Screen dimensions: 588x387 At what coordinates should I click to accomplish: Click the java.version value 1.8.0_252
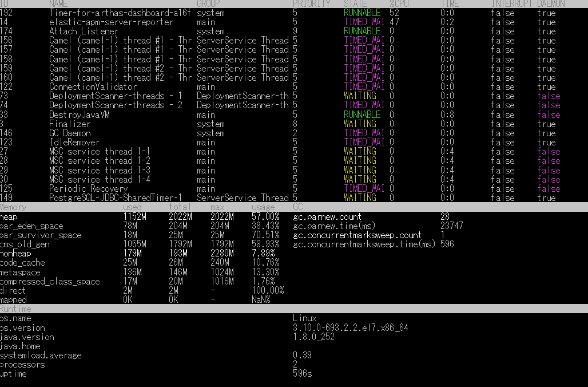click(x=313, y=337)
